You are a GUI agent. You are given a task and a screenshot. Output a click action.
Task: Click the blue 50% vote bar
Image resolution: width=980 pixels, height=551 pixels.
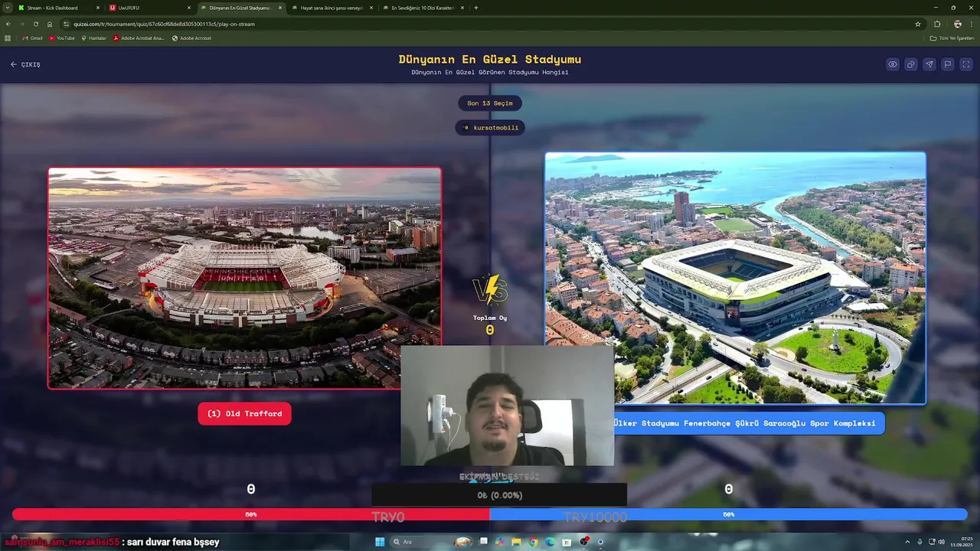click(728, 514)
